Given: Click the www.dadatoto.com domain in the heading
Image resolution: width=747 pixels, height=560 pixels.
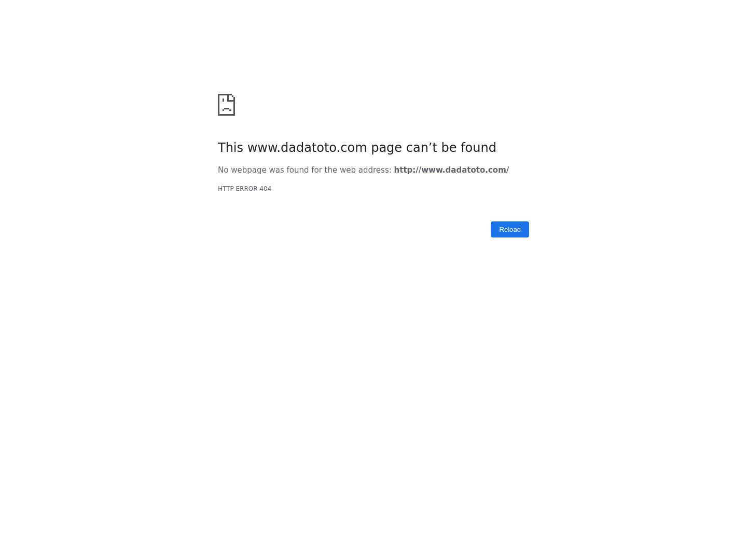Looking at the screenshot, I should coord(307,148).
